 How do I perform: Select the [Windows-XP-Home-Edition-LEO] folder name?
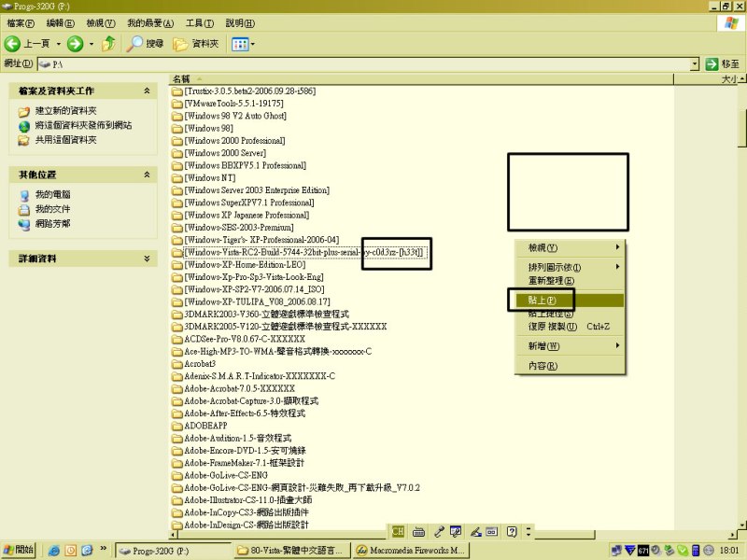point(245,265)
